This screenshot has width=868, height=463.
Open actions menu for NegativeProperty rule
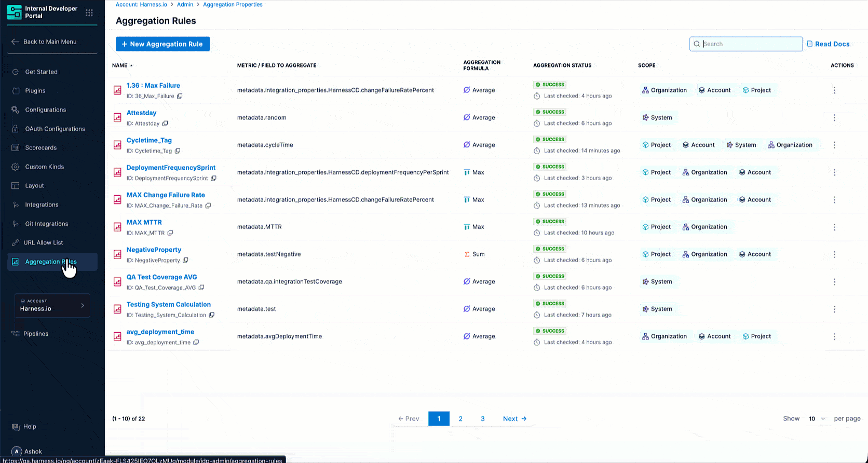834,254
